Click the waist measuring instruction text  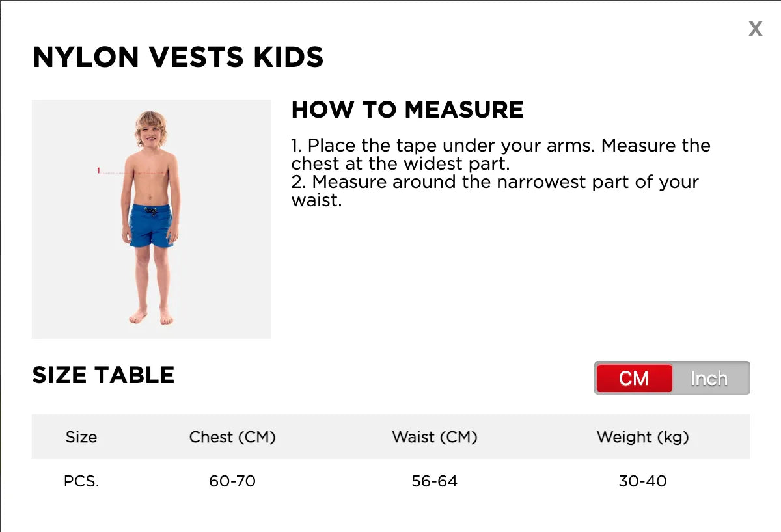click(x=495, y=191)
